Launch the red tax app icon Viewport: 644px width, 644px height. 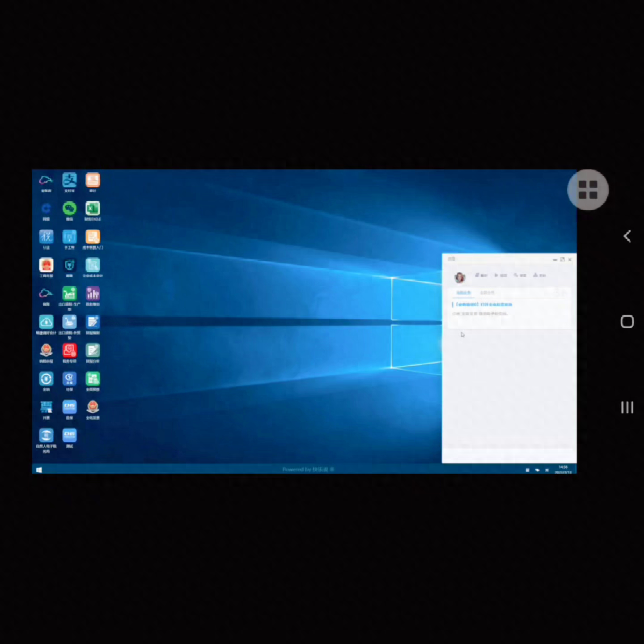coord(69,350)
